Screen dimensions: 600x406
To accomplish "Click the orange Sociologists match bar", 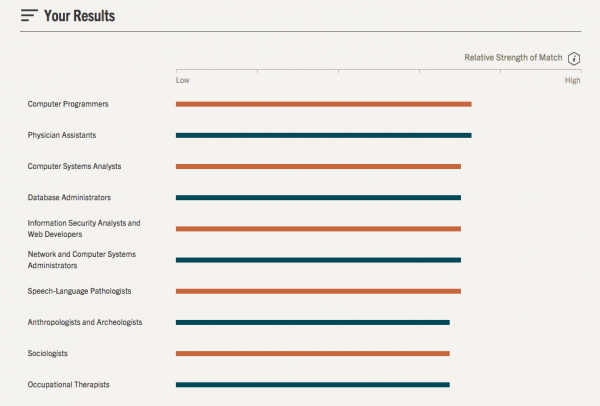I will tap(313, 354).
